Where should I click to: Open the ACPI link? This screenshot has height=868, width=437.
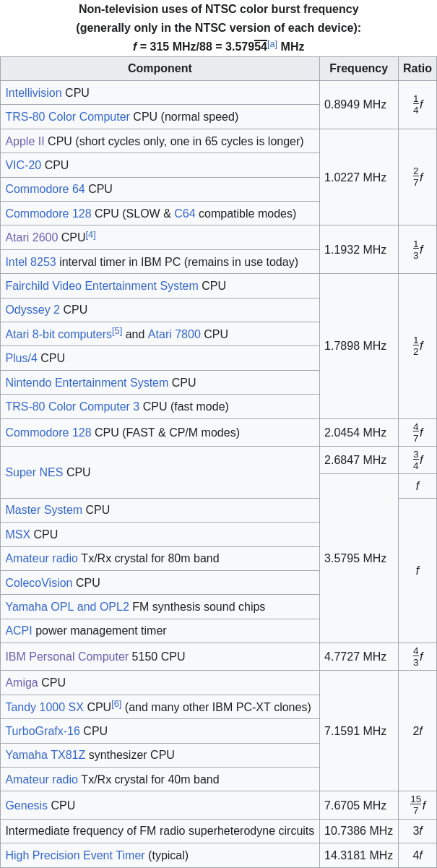click(x=19, y=630)
